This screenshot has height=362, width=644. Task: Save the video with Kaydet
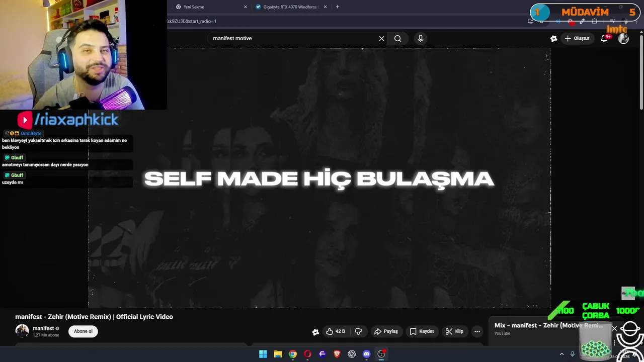(x=422, y=331)
